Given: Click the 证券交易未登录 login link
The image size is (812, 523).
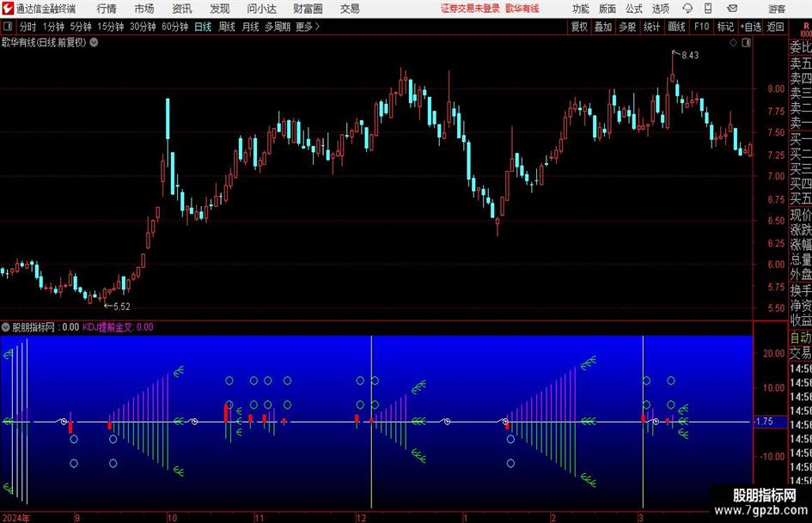Looking at the screenshot, I should point(470,9).
